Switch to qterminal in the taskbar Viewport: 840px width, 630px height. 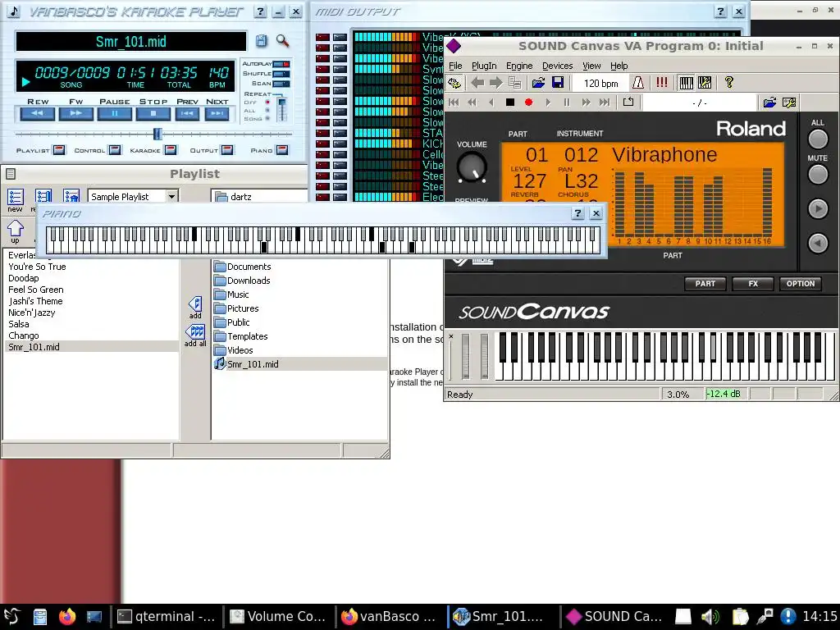pyautogui.click(x=166, y=617)
